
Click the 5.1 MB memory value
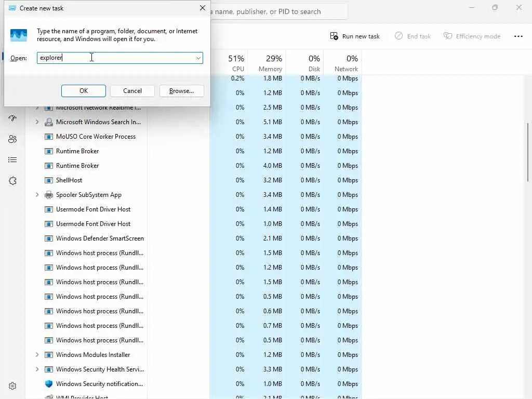point(272,122)
